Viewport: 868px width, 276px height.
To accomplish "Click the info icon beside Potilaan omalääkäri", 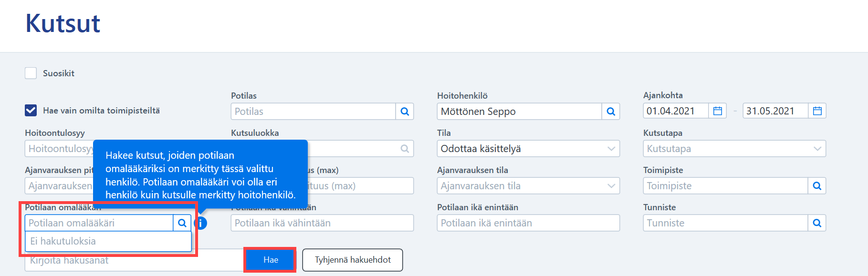I will (201, 223).
